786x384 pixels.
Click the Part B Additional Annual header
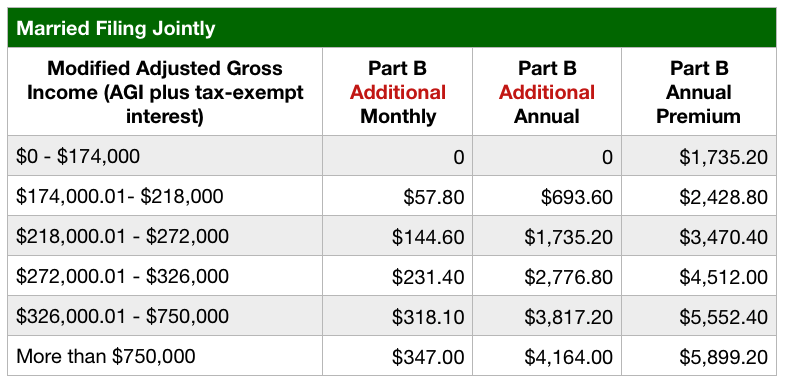click(x=547, y=92)
